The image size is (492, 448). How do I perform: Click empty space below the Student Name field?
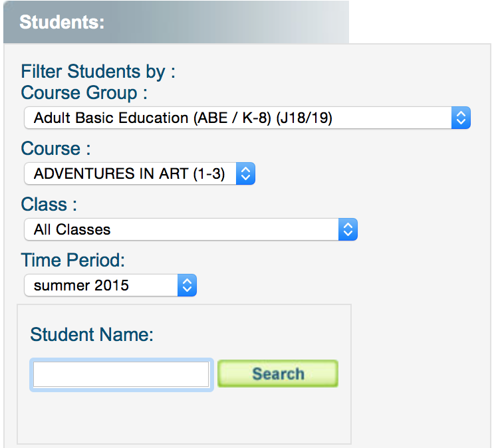tap(183, 415)
